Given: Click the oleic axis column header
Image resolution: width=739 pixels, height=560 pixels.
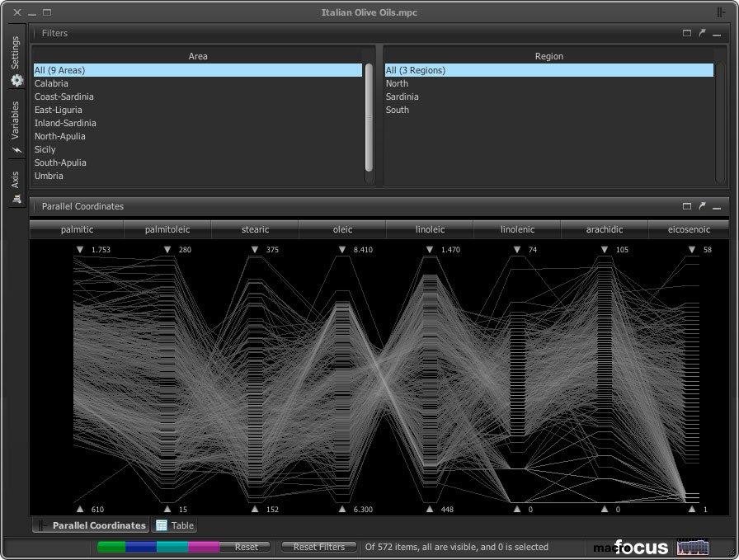Looking at the screenshot, I should click(x=342, y=229).
